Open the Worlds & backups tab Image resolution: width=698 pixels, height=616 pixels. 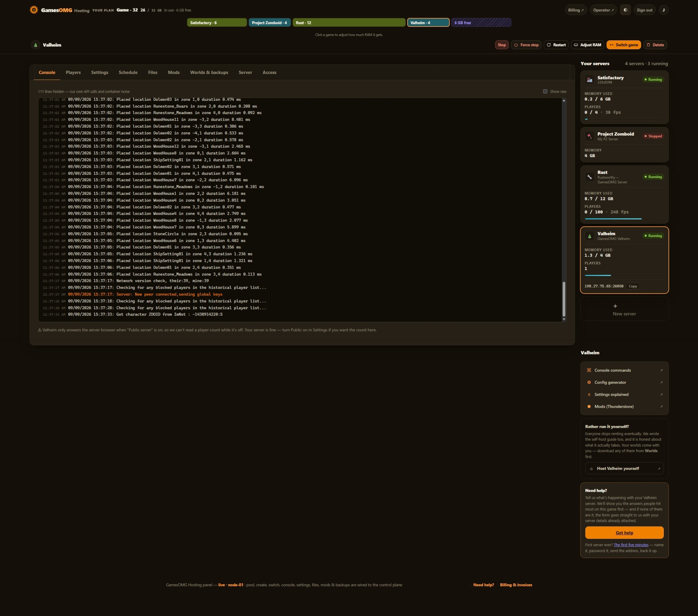click(x=209, y=72)
